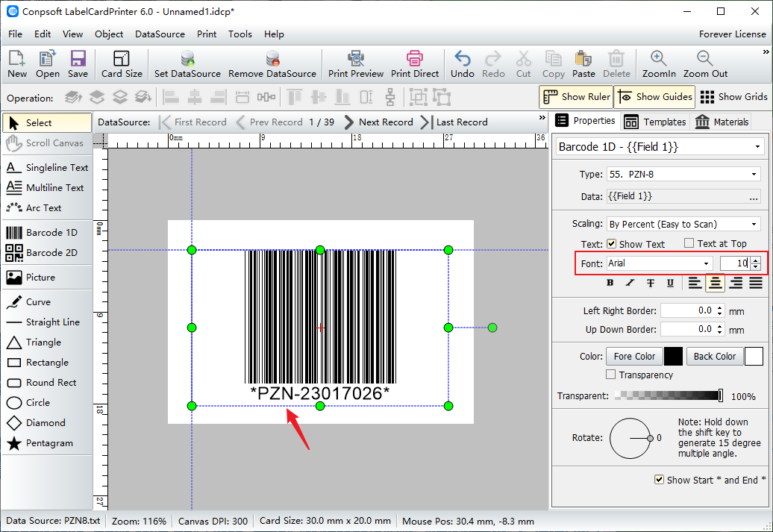Click the Rotate angle dial
The width and height of the screenshot is (773, 532).
[630, 438]
